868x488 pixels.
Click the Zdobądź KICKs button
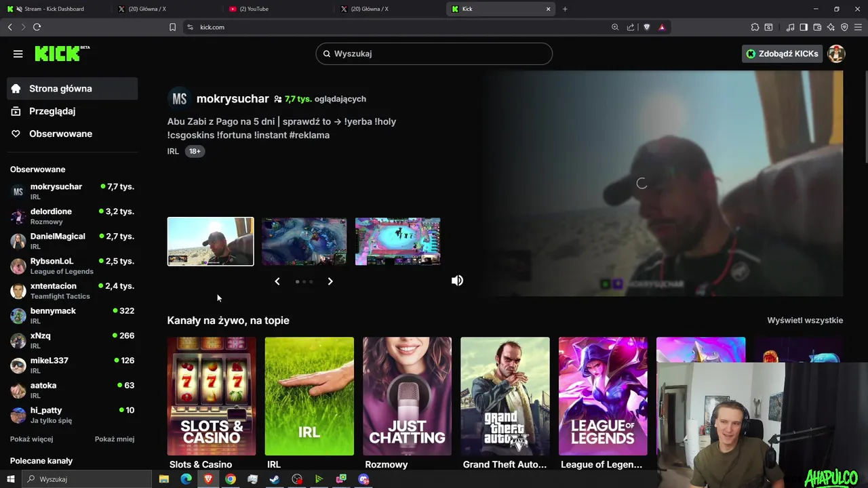click(783, 54)
